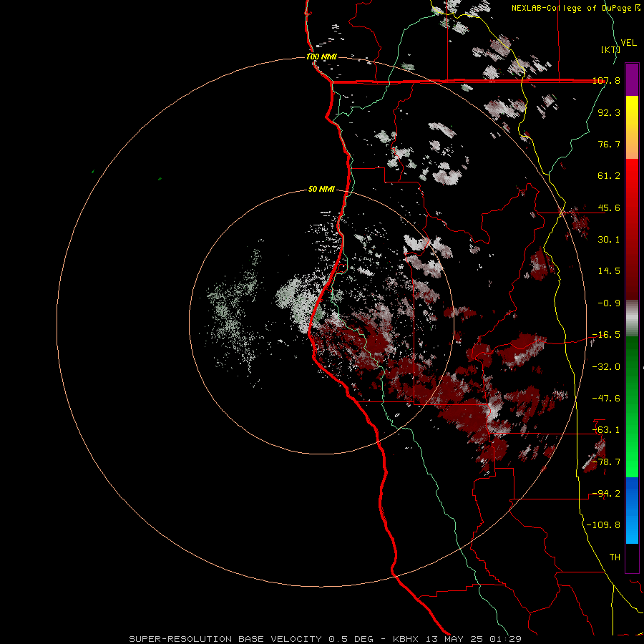Click the 61.2 velocity scale value
This screenshot has height=644, width=644.
click(609, 176)
